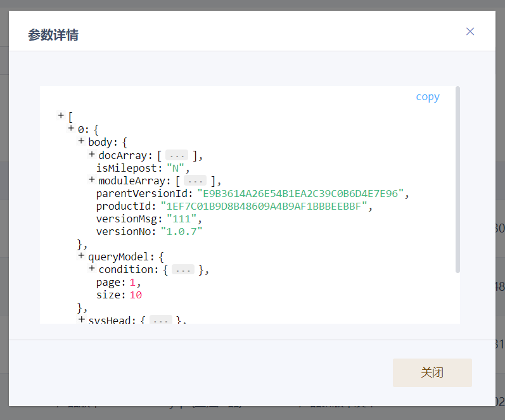Collapse the root array bracket toggle
This screenshot has height=420, width=505.
pyautogui.click(x=61, y=115)
